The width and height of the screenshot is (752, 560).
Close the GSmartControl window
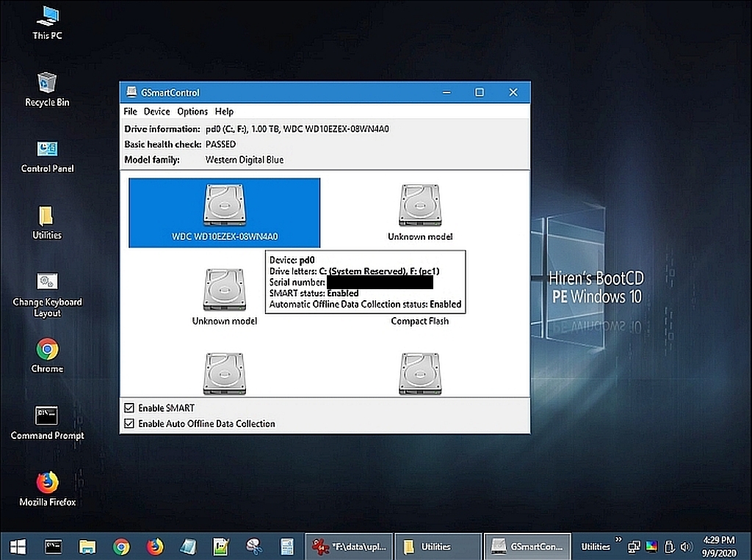513,92
